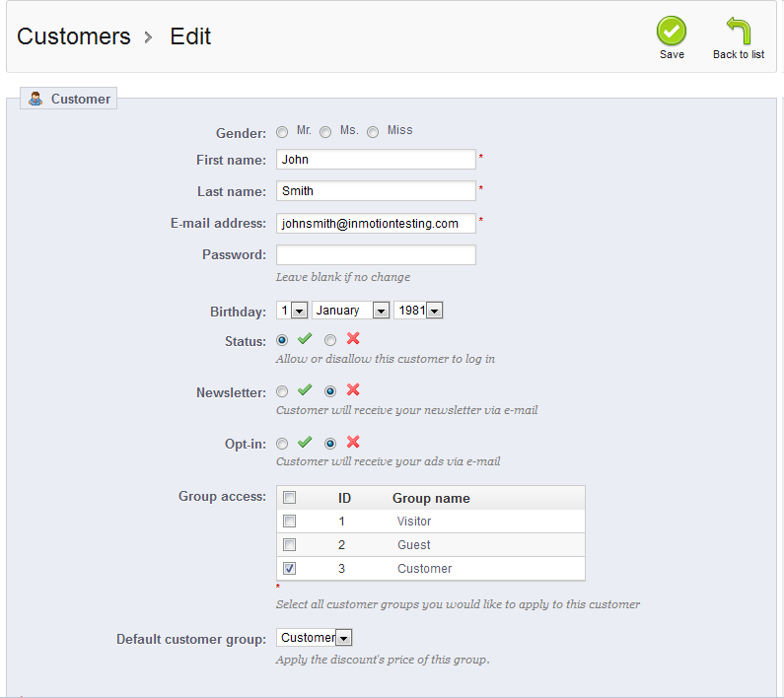Viewport: 784px width, 698px height.
Task: Click the red X icon beside Opt-in
Action: pos(353,442)
